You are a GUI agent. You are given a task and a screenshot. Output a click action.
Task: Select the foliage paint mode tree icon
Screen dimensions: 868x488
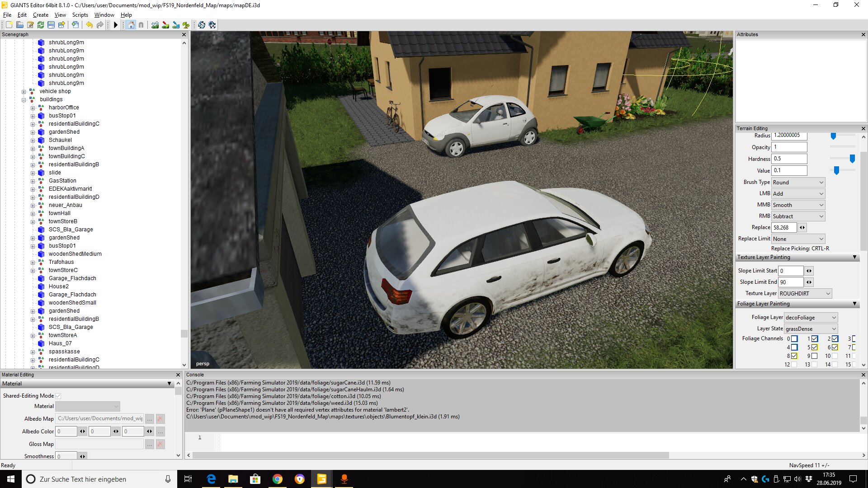pyautogui.click(x=186, y=25)
